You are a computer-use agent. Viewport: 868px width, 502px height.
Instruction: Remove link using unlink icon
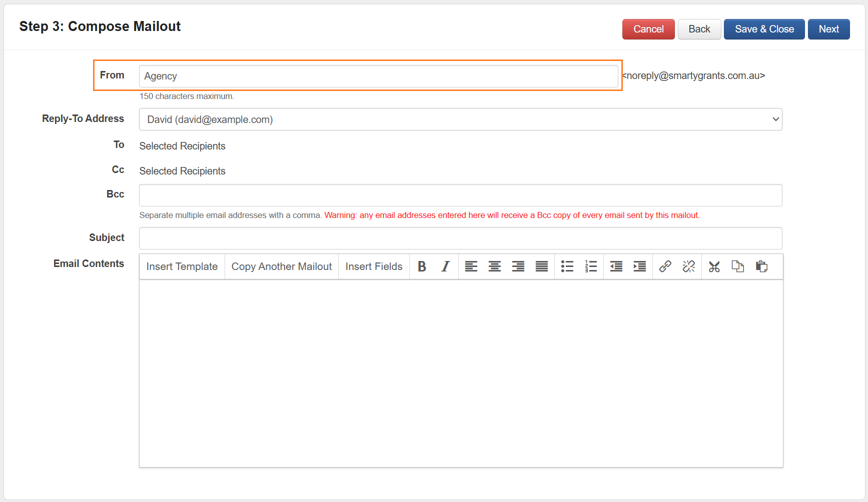(x=688, y=266)
